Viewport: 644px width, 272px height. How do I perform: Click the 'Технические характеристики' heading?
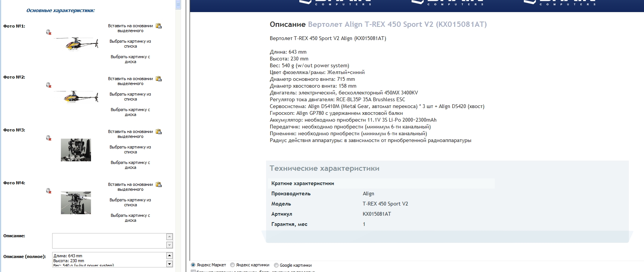point(324,168)
